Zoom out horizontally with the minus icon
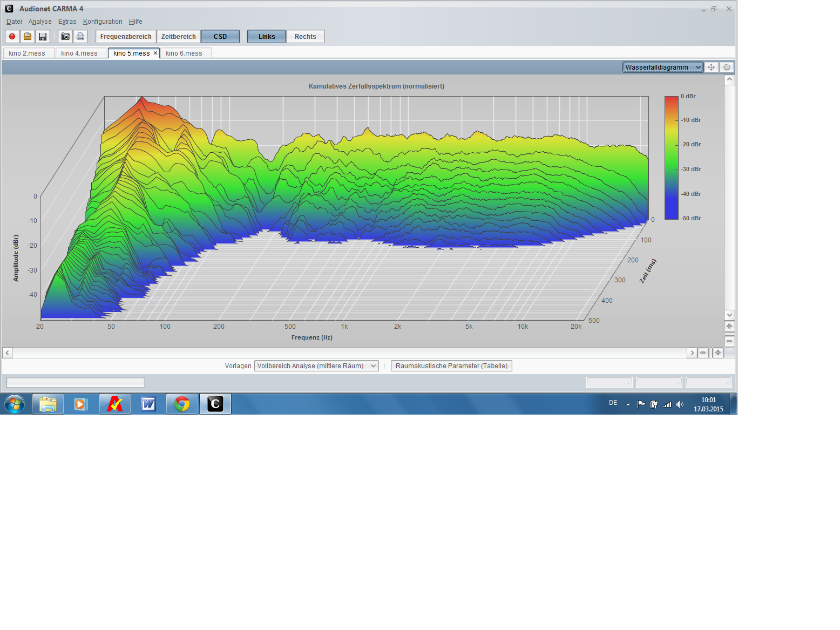The height and width of the screenshot is (630, 840). [x=703, y=353]
